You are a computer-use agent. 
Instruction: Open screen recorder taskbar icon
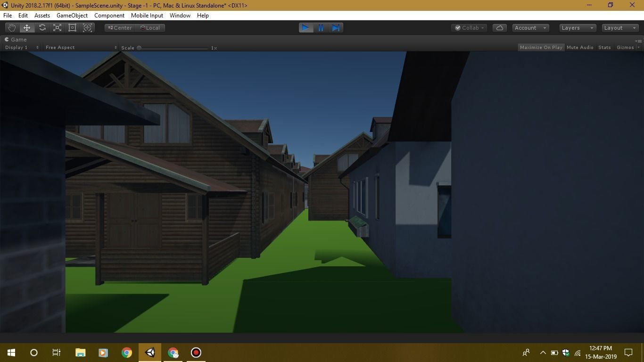click(196, 353)
